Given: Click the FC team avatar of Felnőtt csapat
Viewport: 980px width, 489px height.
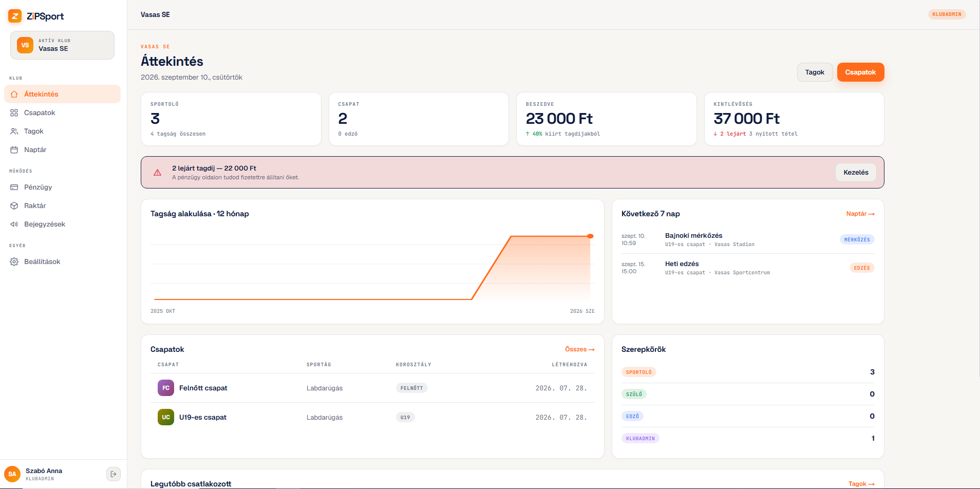Looking at the screenshot, I should coord(166,388).
